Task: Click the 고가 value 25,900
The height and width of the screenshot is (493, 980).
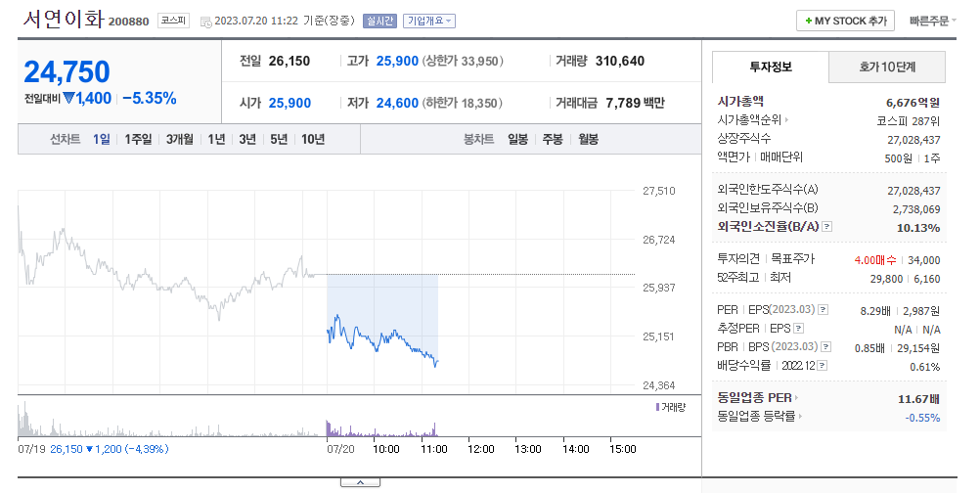Action: pos(397,62)
